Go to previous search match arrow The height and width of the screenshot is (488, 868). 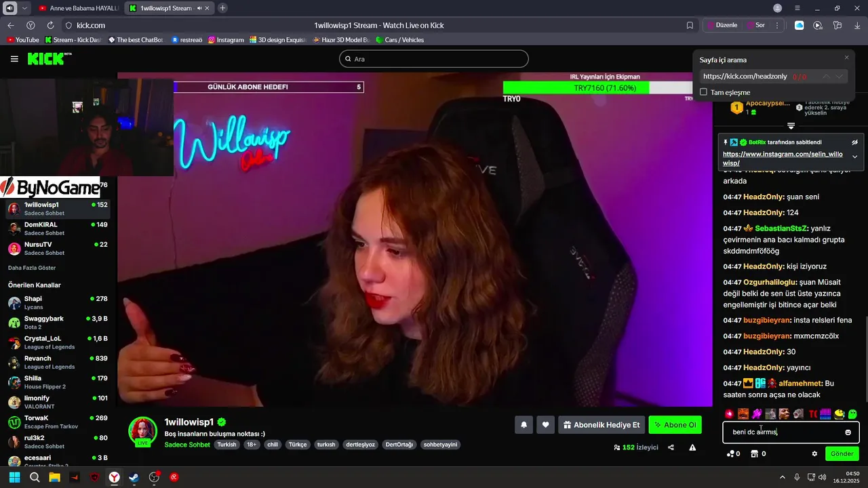click(x=825, y=77)
